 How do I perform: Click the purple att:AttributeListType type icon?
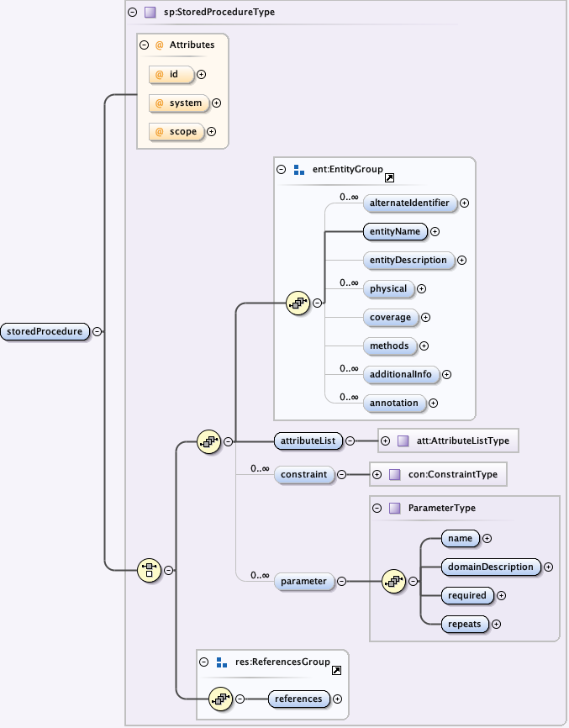(402, 440)
